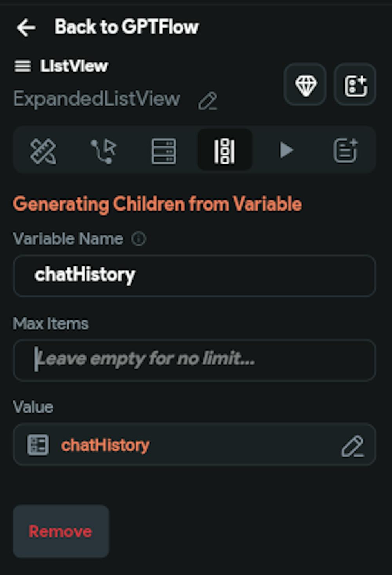This screenshot has width=392, height=575.
Task: Open the animations play tab
Action: click(286, 150)
